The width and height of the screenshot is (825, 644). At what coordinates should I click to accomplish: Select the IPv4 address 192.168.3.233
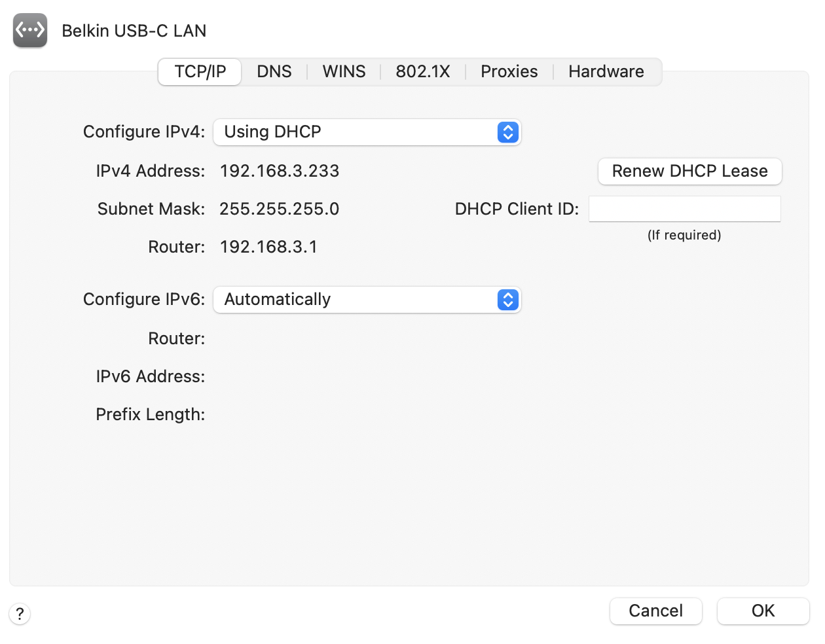[x=280, y=171]
